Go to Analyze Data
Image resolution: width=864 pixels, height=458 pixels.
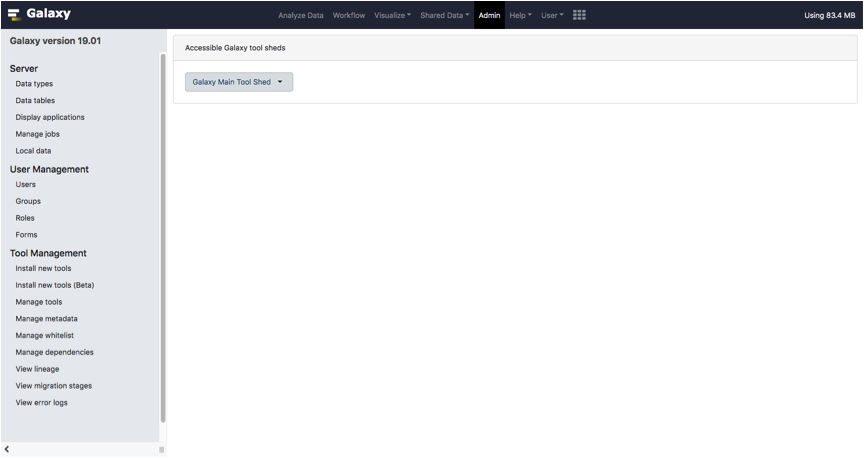click(x=301, y=15)
